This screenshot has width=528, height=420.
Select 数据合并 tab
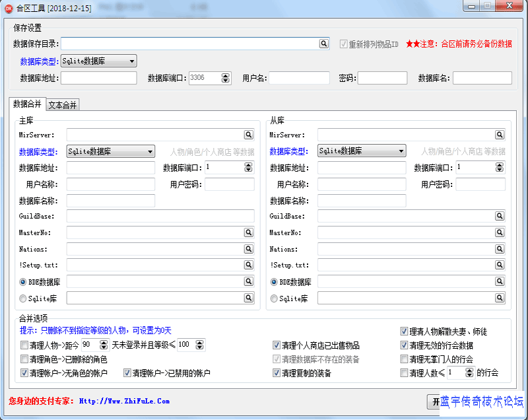coord(27,104)
